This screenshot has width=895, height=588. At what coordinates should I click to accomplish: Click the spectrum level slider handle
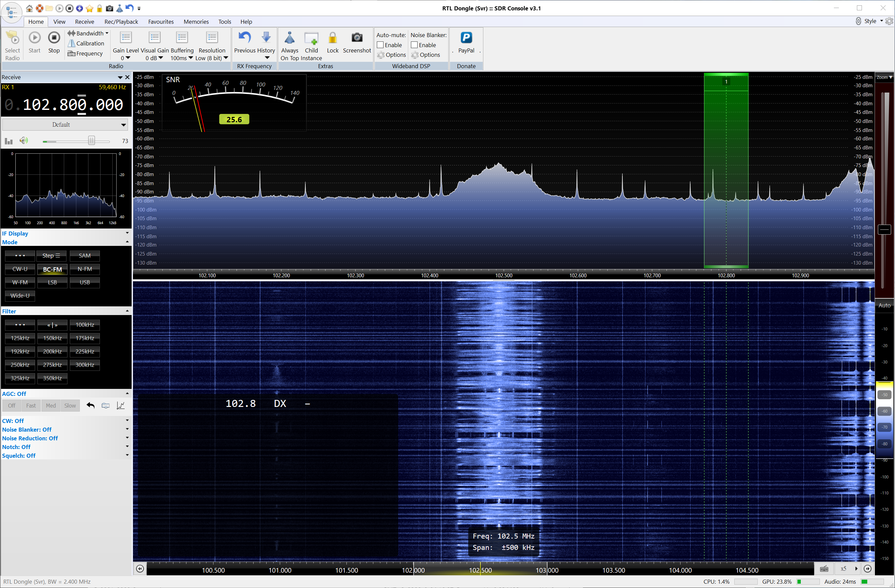884,229
